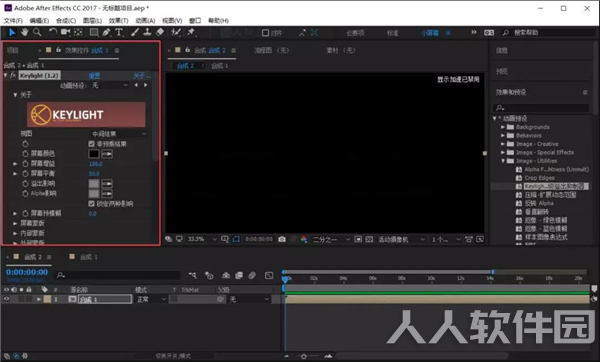
Task: Open the composition mini-flowchart icon
Action: (192, 275)
